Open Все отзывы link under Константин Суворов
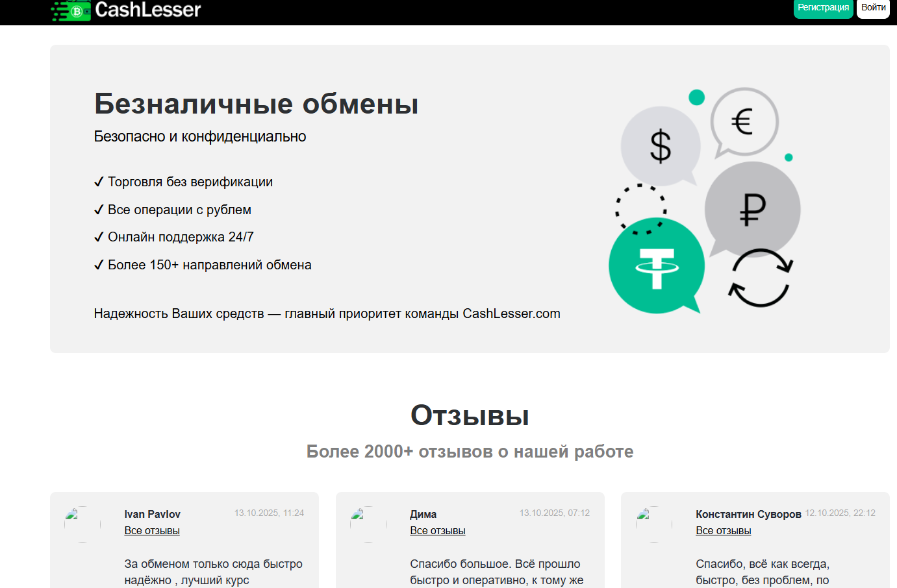The image size is (897, 588). (x=724, y=531)
